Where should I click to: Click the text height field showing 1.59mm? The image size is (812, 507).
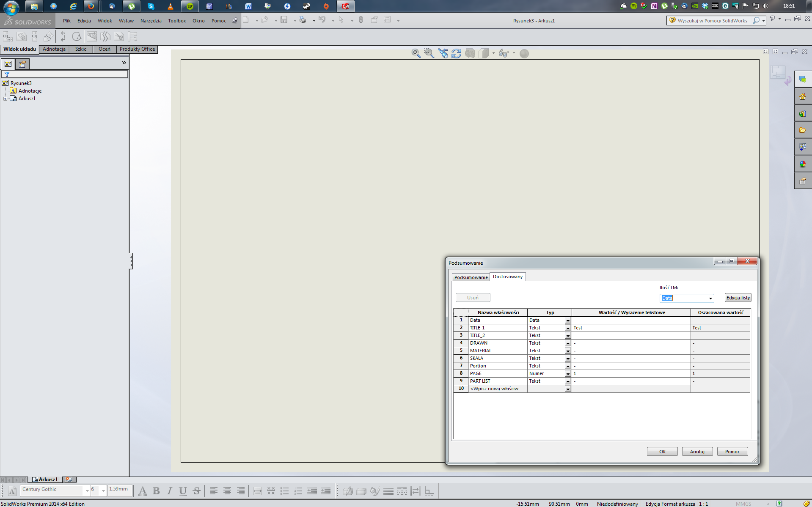[x=120, y=490]
